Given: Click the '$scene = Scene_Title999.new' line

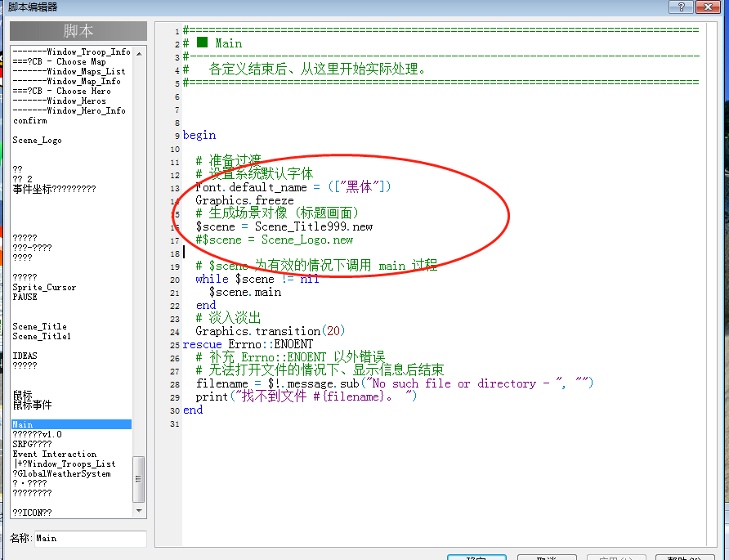Looking at the screenshot, I should click(x=284, y=226).
